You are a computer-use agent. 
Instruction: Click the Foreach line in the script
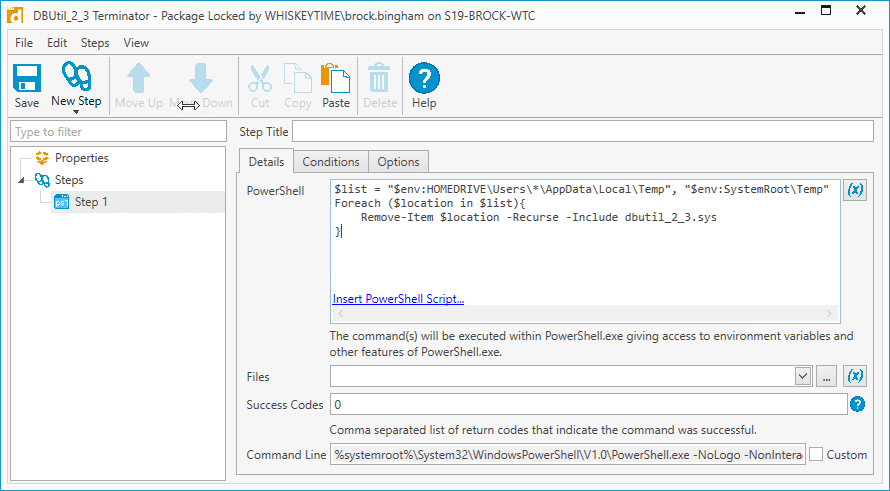click(430, 203)
